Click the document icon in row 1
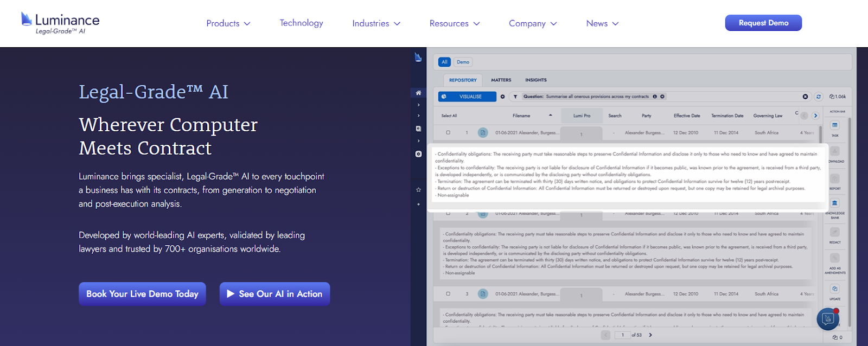This screenshot has width=868, height=346. tap(482, 132)
